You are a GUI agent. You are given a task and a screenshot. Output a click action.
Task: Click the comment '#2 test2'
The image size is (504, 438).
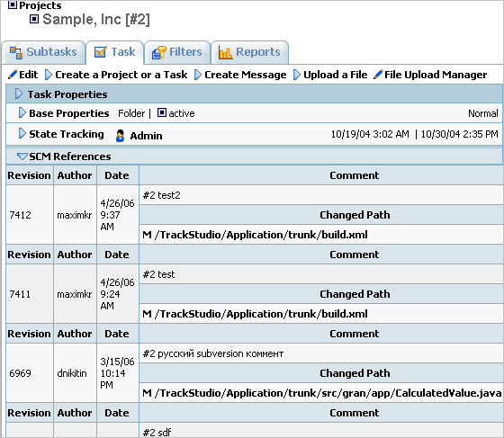point(162,195)
